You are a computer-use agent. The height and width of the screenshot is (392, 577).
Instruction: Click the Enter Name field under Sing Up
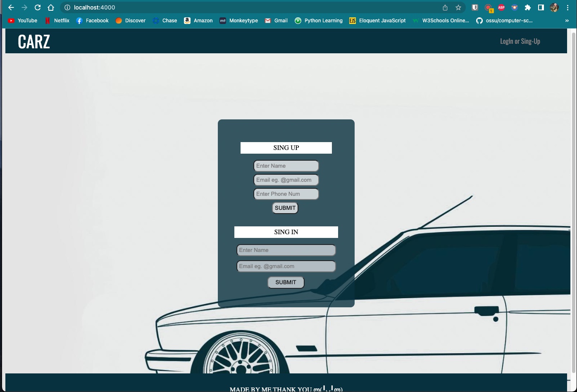[x=286, y=166]
